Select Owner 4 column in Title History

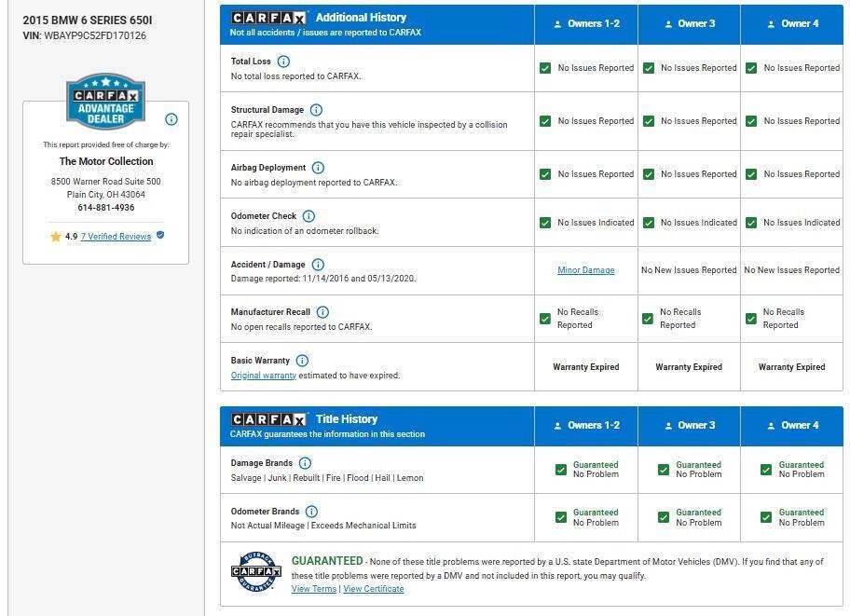pos(792,426)
